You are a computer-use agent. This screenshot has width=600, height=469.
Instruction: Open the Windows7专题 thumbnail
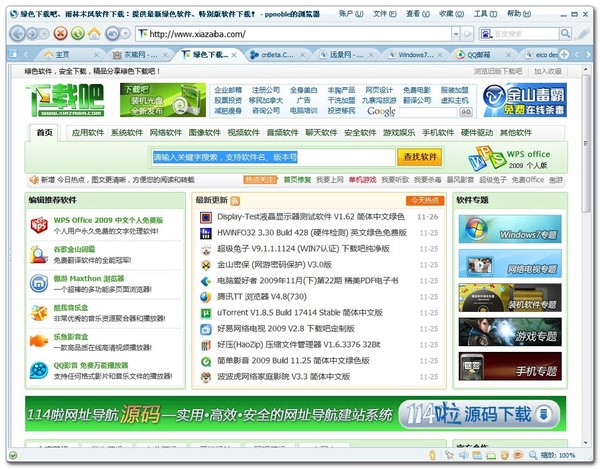coord(510,229)
